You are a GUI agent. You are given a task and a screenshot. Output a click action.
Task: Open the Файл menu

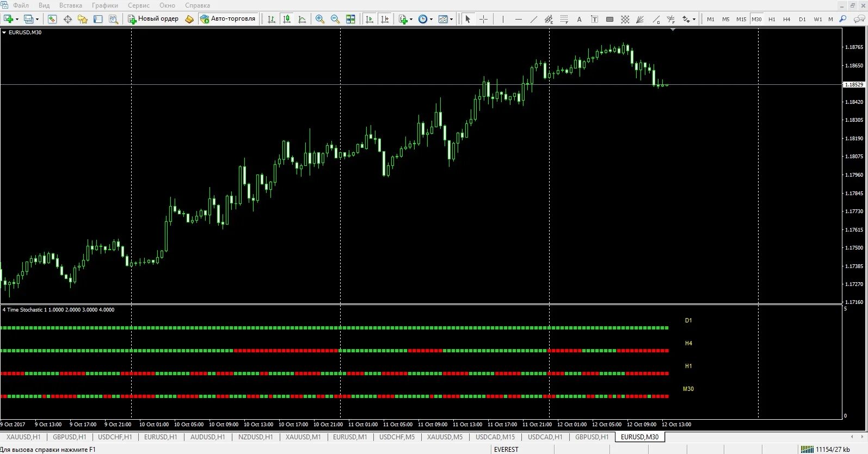click(x=21, y=5)
